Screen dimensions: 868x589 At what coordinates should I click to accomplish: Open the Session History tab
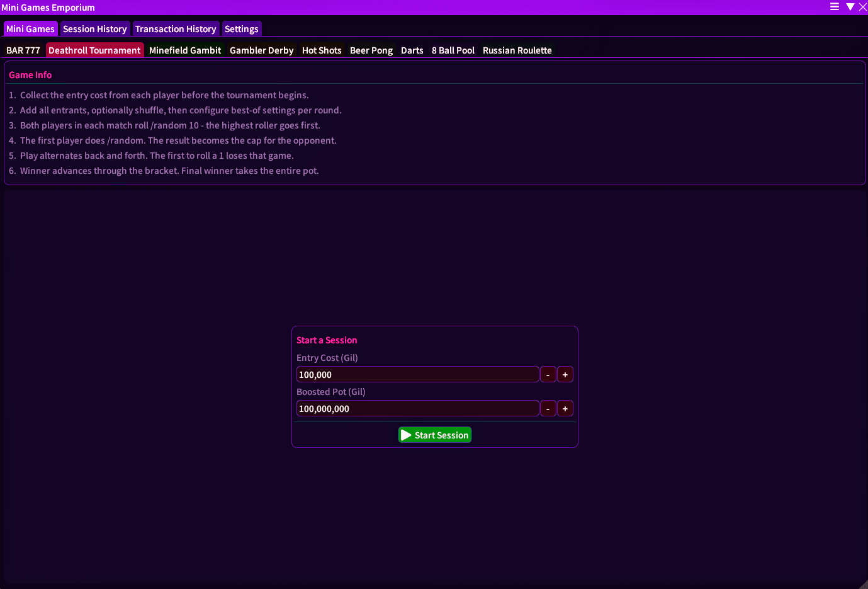(95, 29)
